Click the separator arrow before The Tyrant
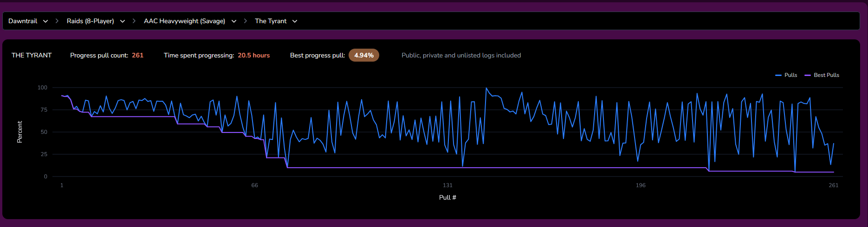Screen dimensions: 868x227 tap(245, 21)
